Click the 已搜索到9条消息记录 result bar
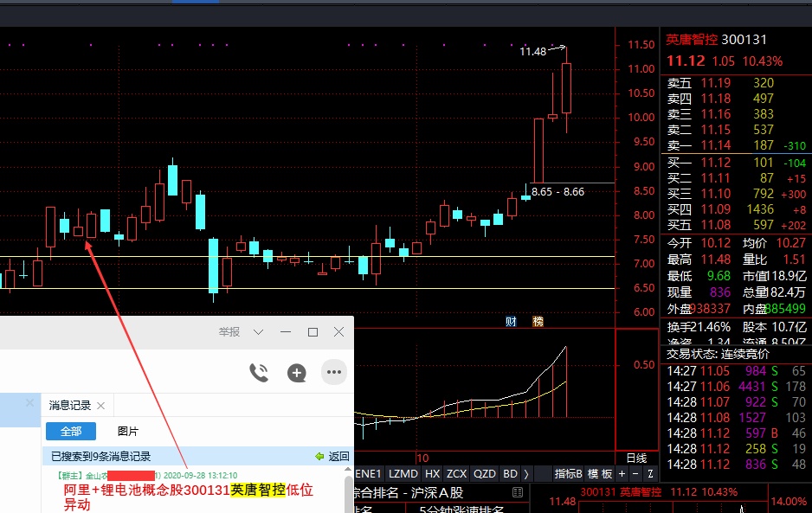Image resolution: width=812 pixels, height=513 pixels. (x=197, y=457)
